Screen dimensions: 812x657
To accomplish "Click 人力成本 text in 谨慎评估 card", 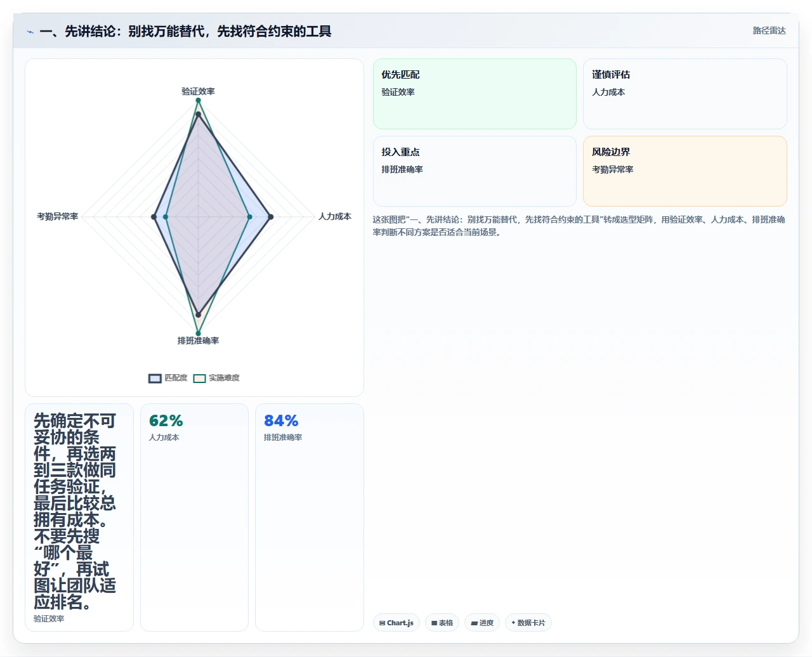I will (608, 92).
